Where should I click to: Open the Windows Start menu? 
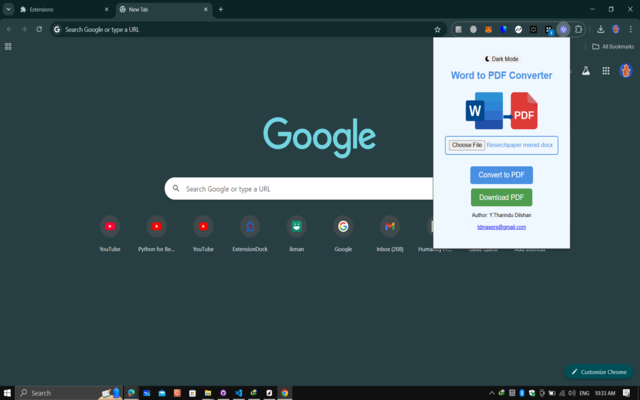7,393
